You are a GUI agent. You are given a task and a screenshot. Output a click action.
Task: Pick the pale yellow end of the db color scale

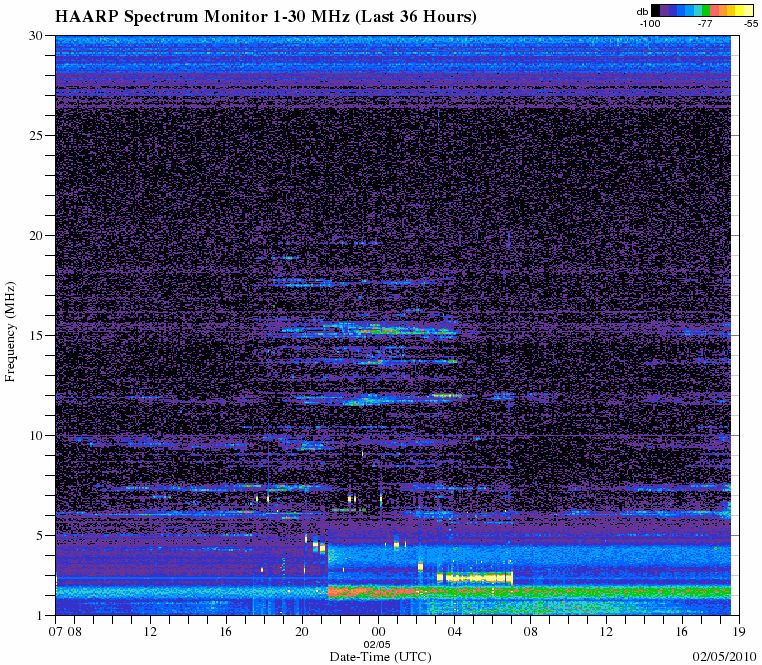point(749,11)
